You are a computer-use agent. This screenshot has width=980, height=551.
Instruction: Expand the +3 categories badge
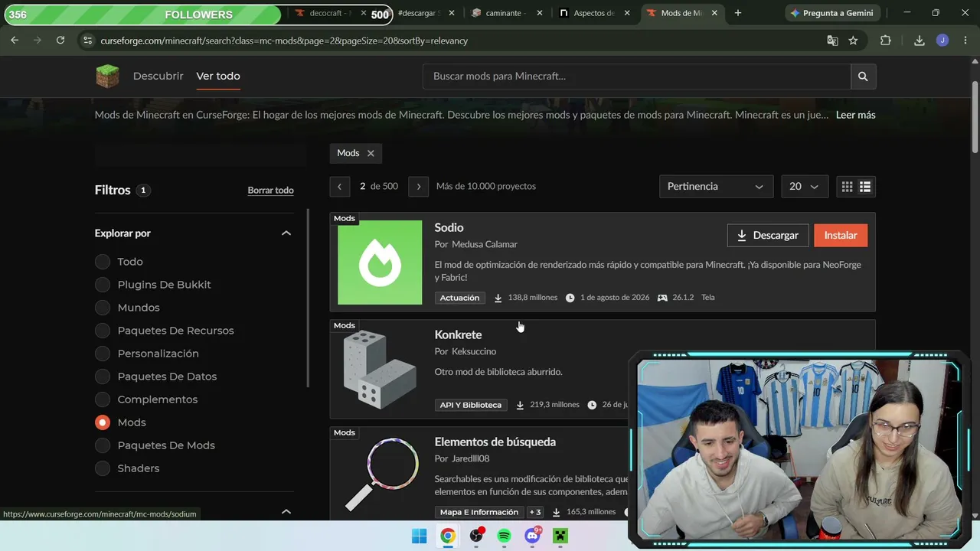coord(535,512)
